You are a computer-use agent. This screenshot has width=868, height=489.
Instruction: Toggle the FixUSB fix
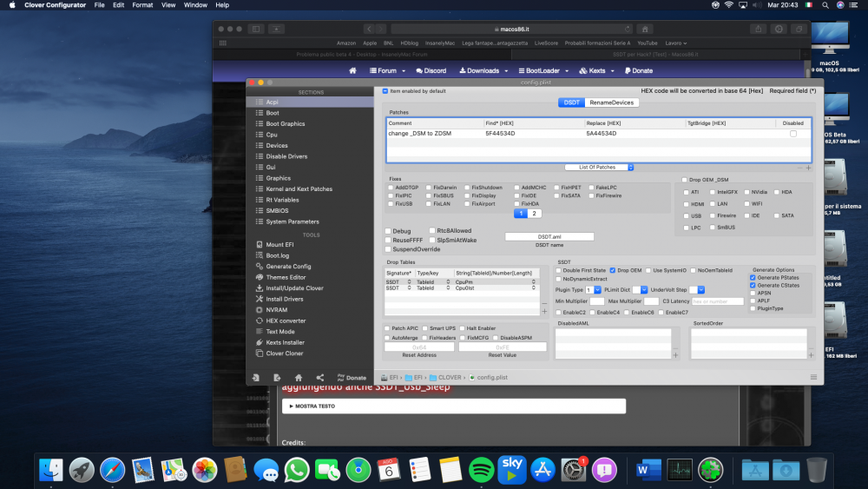[x=391, y=204]
